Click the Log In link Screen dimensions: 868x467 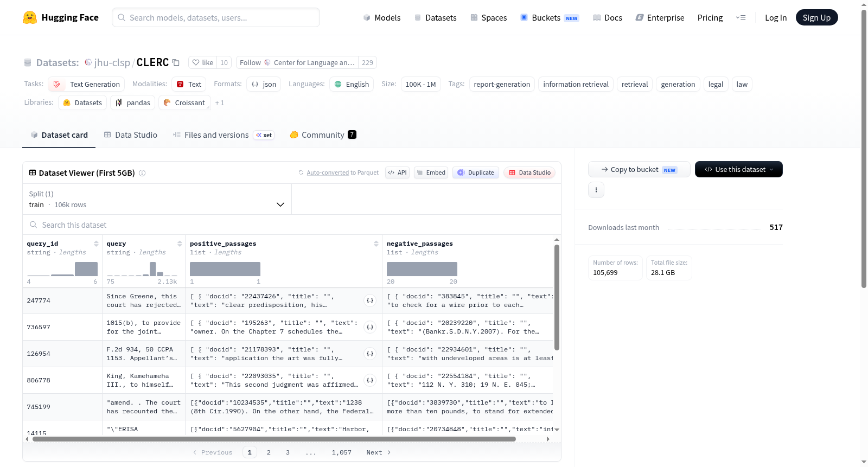(775, 17)
